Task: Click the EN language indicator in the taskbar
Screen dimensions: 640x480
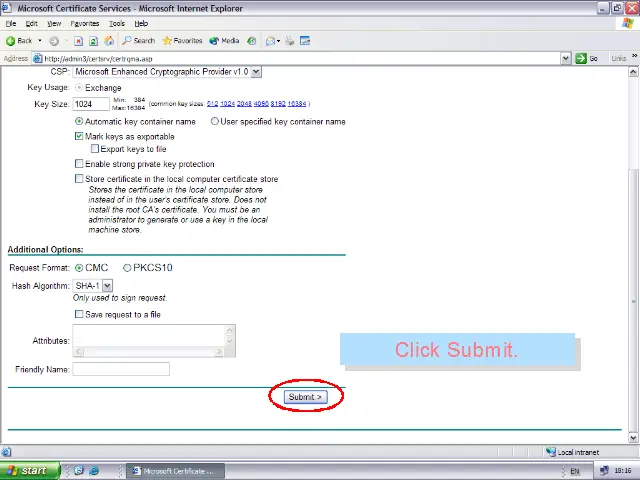Action: click(x=575, y=471)
